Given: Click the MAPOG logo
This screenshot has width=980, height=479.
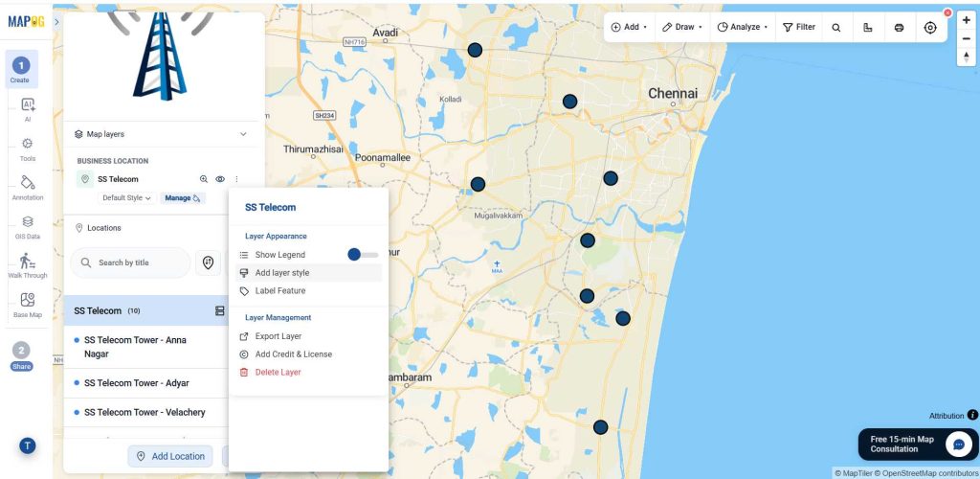Looking at the screenshot, I should [24, 22].
